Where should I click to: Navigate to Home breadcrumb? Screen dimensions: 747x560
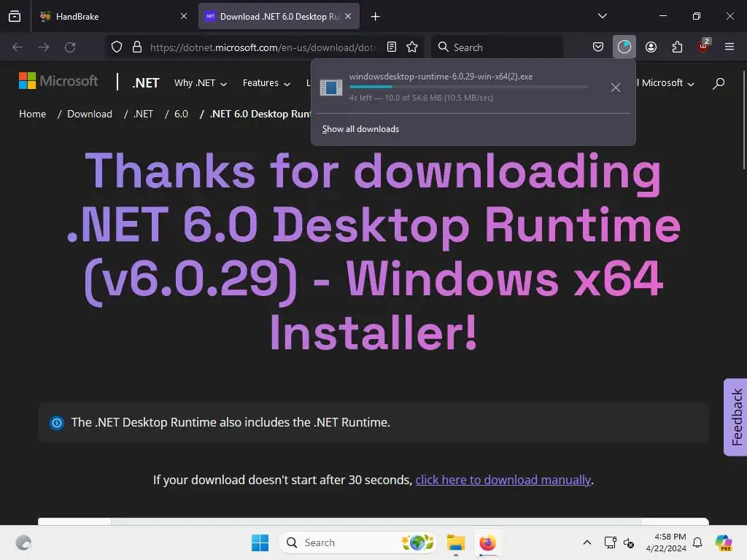coord(32,114)
